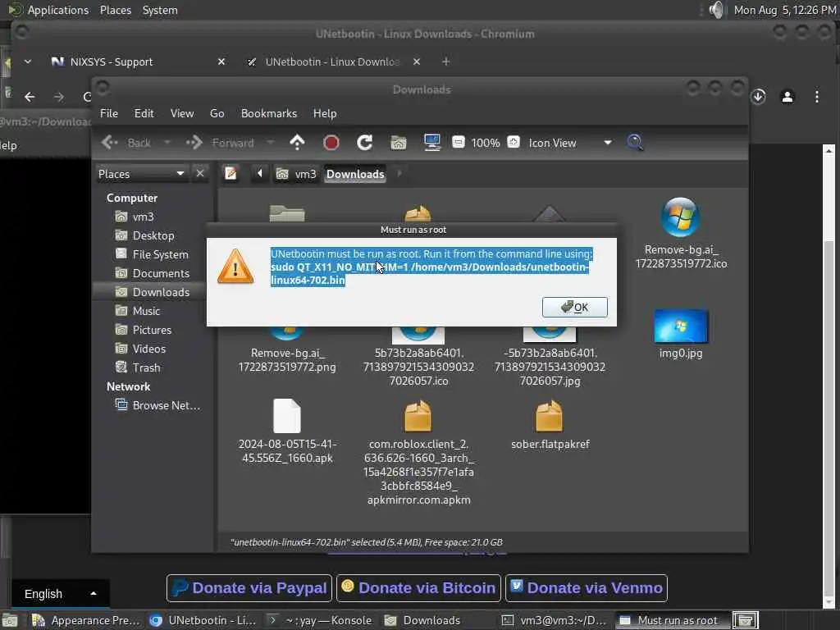This screenshot has height=630, width=840.
Task: Click the volume speaker icon in panel
Action: coord(716,10)
